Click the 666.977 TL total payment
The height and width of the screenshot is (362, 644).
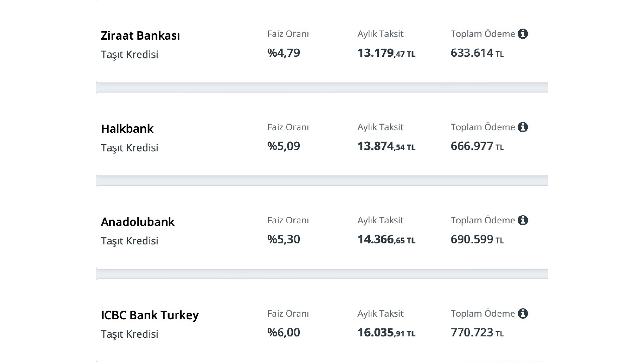477,146
